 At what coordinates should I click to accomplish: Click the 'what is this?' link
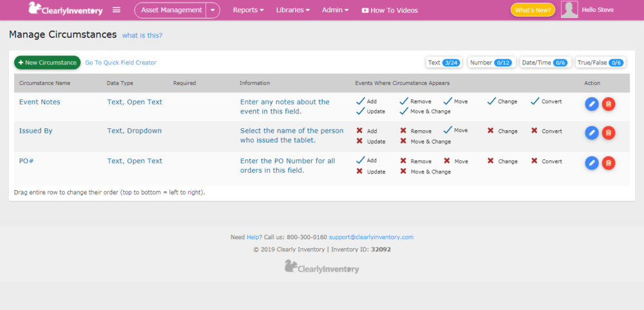coord(142,35)
